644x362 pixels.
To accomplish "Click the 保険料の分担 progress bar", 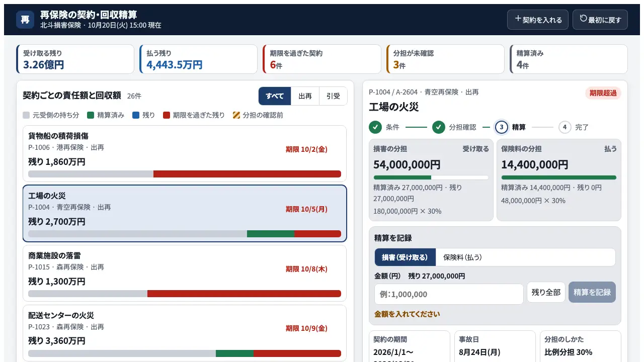I will [x=559, y=177].
